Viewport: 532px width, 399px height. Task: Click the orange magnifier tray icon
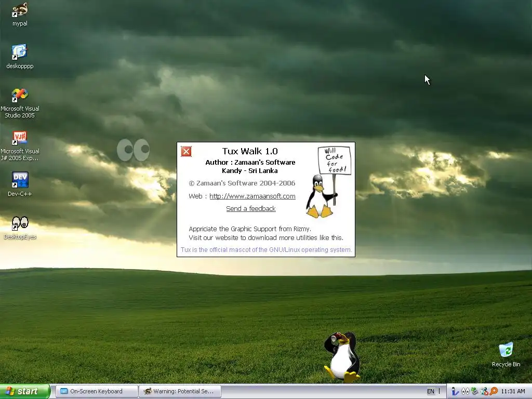(494, 391)
